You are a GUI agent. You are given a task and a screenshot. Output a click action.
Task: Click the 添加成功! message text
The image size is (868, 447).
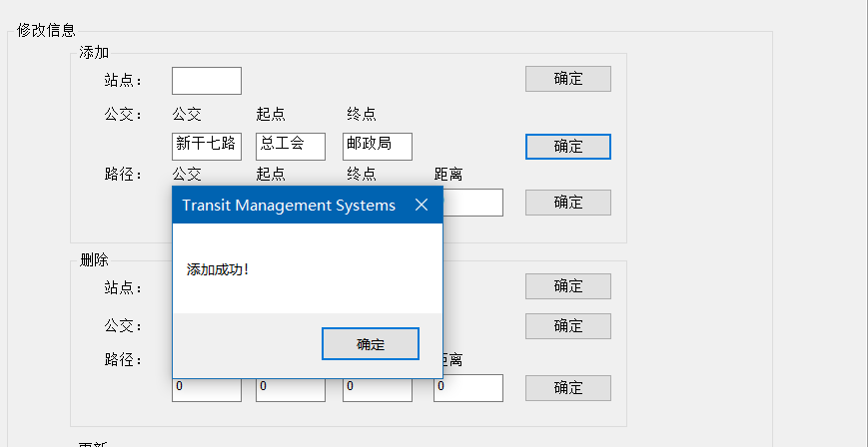click(x=218, y=270)
